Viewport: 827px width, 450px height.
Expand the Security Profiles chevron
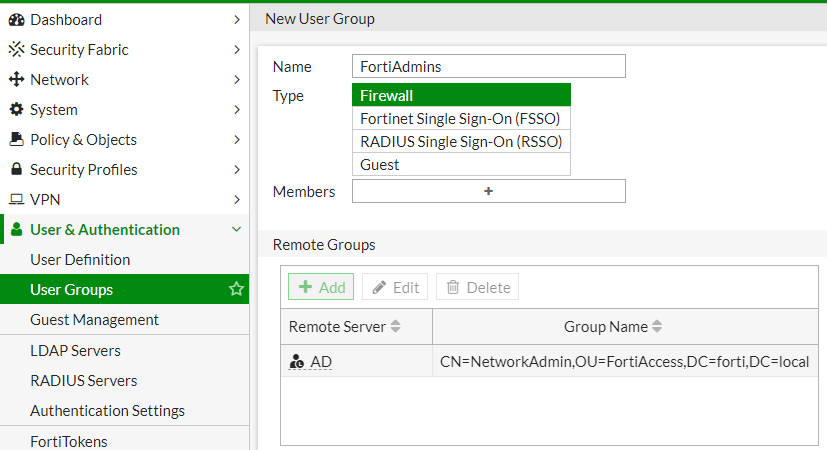pyautogui.click(x=237, y=169)
